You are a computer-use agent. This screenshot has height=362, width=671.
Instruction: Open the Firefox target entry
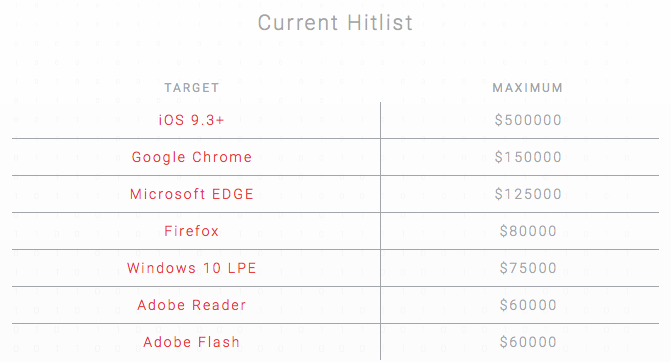(191, 231)
